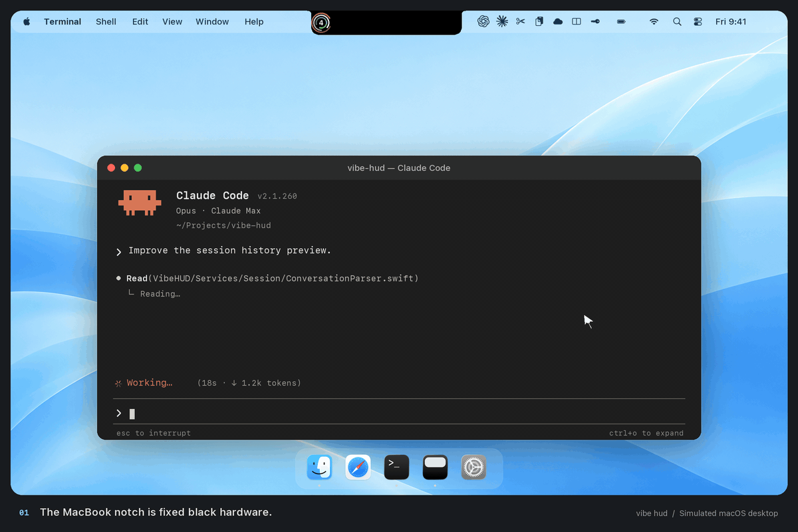Viewport: 798px width, 532px height.
Task: Click the '18s · ↓ 1.2k tokens' counter
Action: (249, 383)
